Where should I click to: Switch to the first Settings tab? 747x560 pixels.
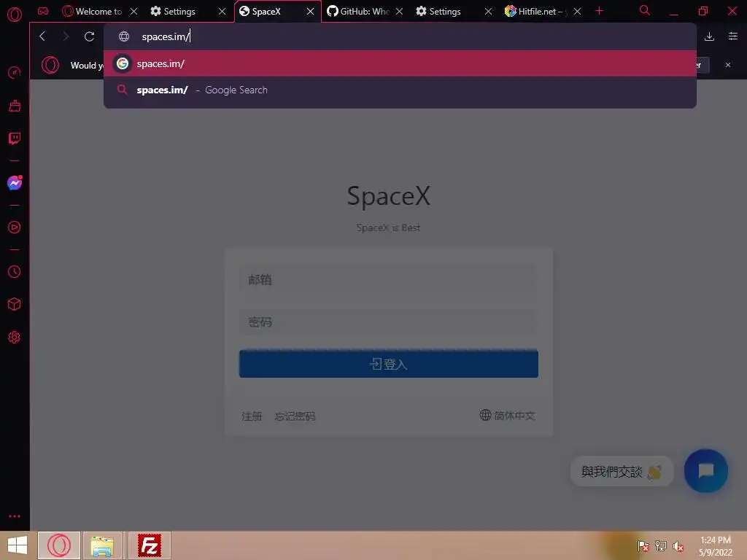[179, 12]
